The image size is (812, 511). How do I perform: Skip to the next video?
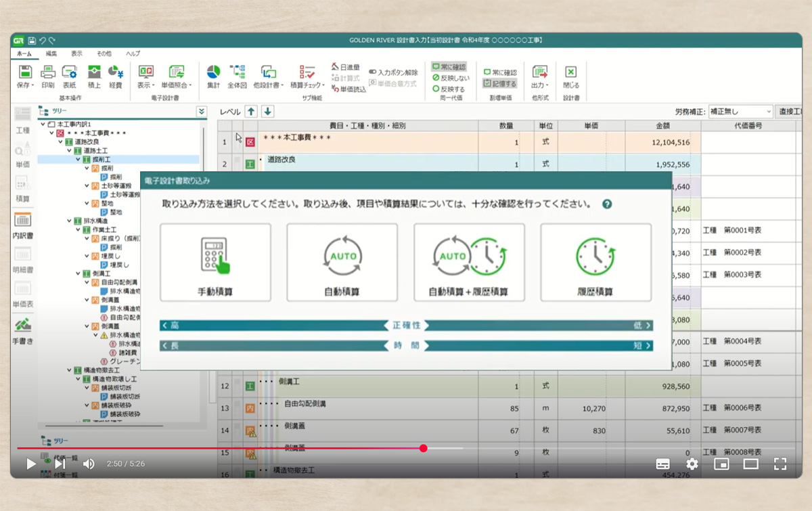(60, 464)
